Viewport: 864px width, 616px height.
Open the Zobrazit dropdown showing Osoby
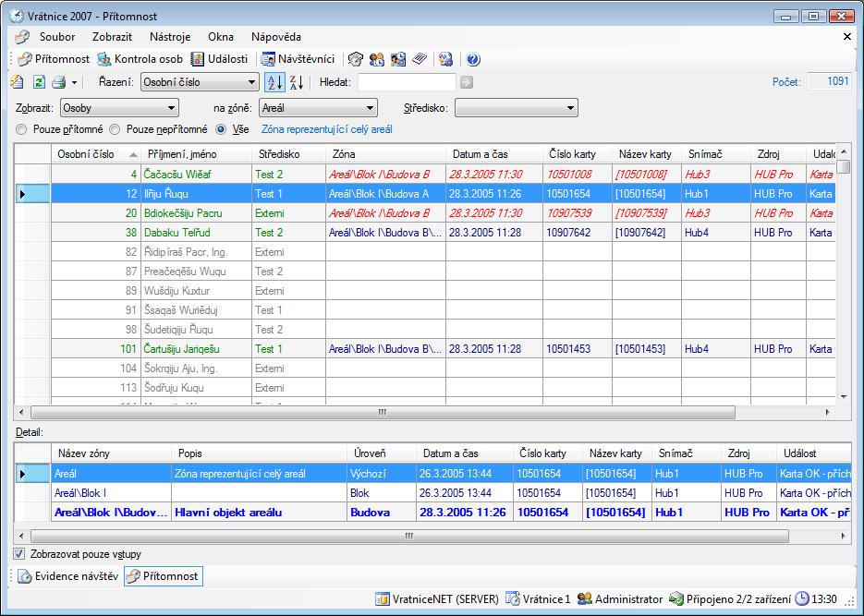tap(119, 108)
